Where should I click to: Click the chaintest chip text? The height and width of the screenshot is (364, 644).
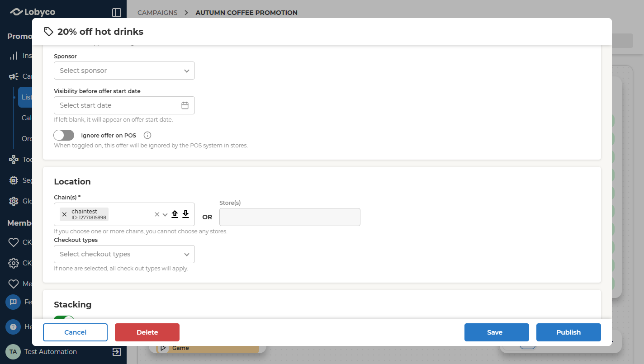pos(84,212)
